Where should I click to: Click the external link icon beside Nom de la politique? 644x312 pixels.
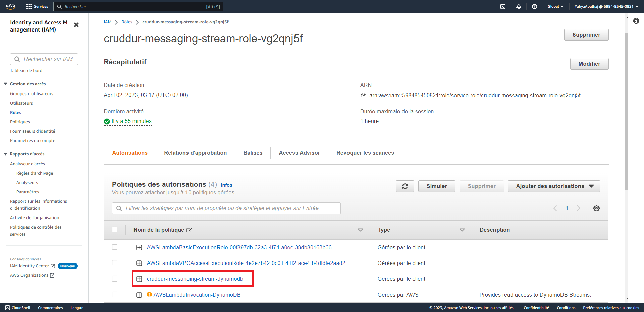[189, 230]
